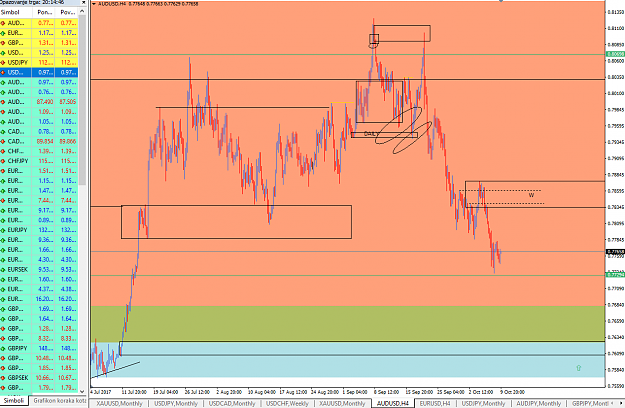Select the EUR 7.44 row
The width and height of the screenshot is (625, 408).
(x=39, y=200)
